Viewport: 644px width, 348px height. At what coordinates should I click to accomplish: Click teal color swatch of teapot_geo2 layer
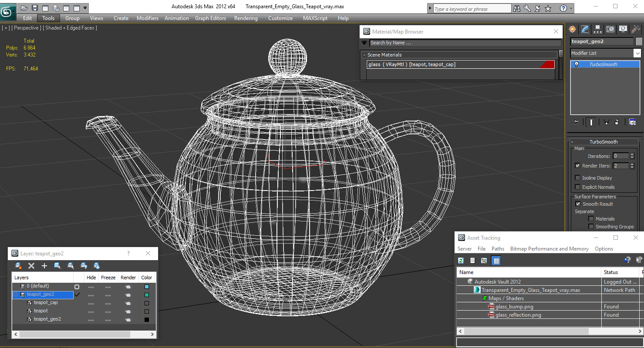pos(147,295)
